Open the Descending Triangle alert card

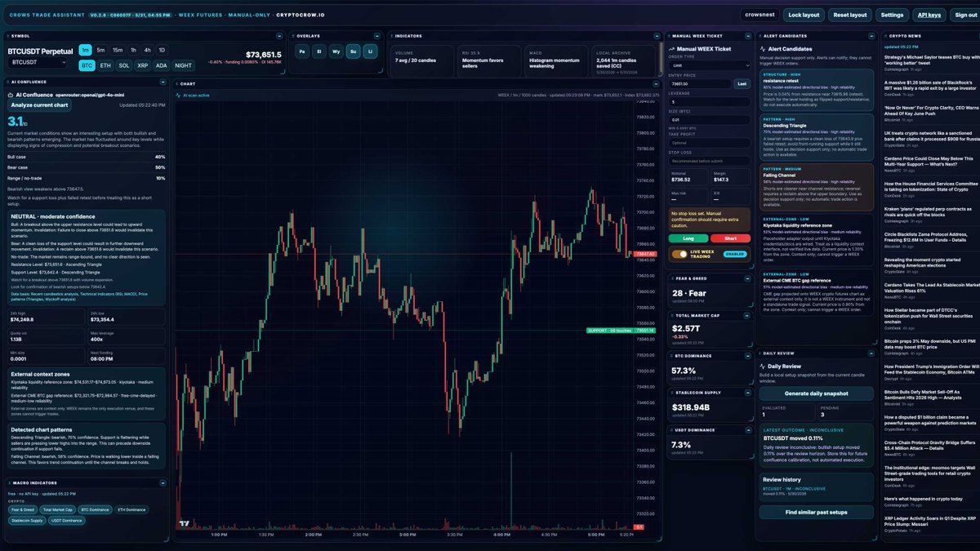tap(816, 137)
